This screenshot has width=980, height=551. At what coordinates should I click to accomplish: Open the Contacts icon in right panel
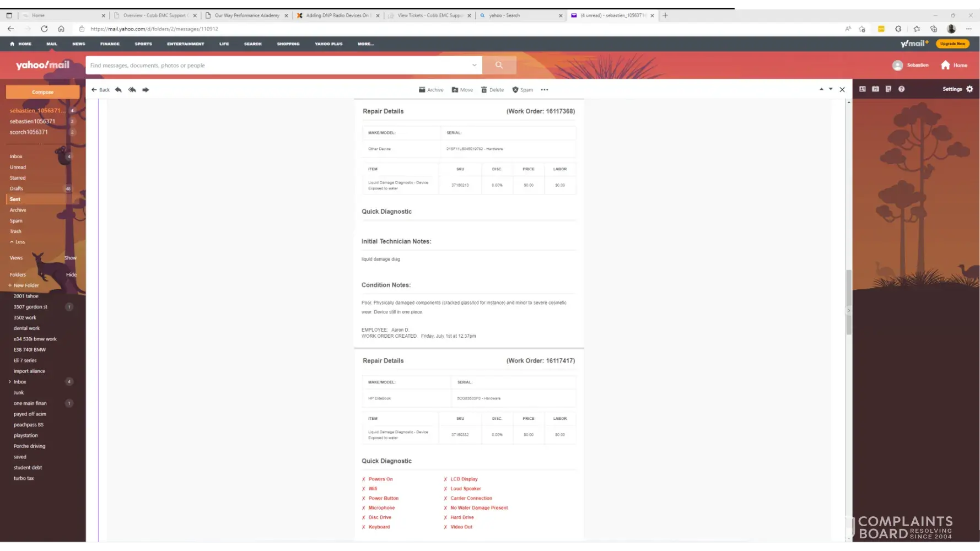pos(863,89)
